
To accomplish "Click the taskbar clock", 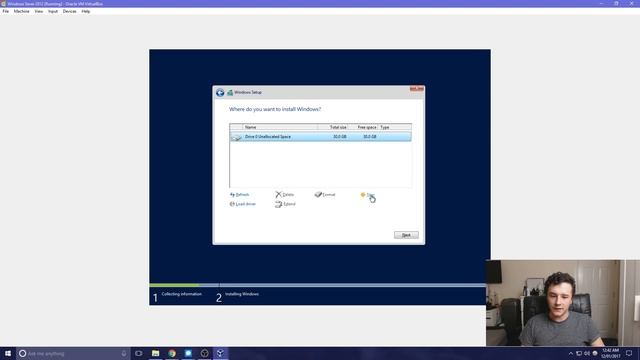I will pyautogui.click(x=611, y=353).
